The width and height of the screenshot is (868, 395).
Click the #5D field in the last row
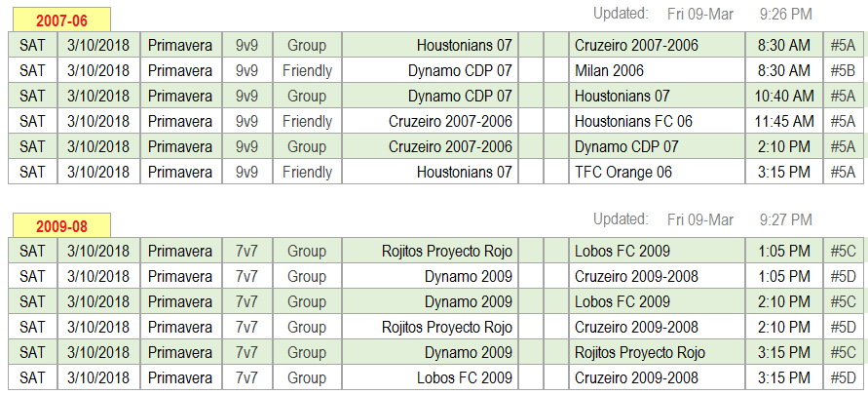point(843,377)
